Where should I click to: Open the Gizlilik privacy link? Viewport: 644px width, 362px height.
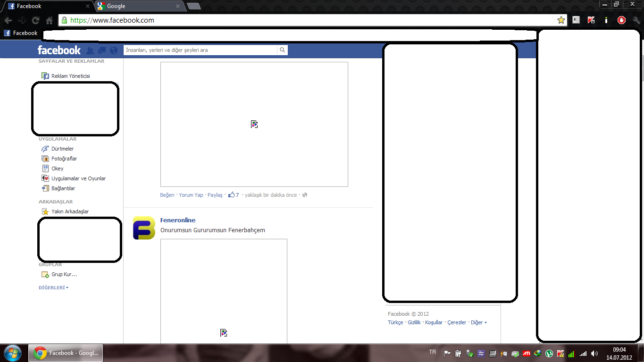coord(414,322)
